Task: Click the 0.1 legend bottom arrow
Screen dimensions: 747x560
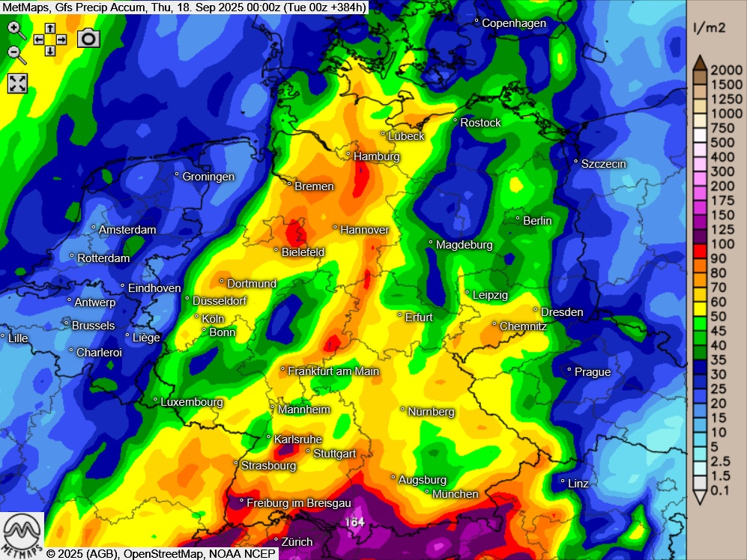Action: point(699,495)
